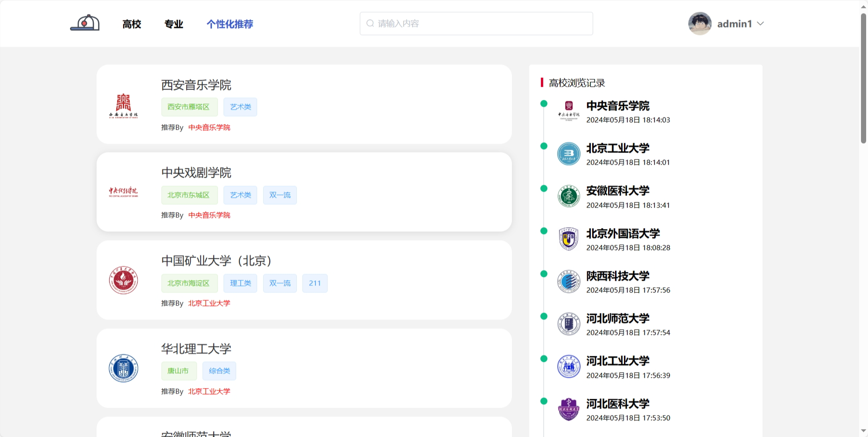
Task: Open the 华北理工大学 card title
Action: 196,349
